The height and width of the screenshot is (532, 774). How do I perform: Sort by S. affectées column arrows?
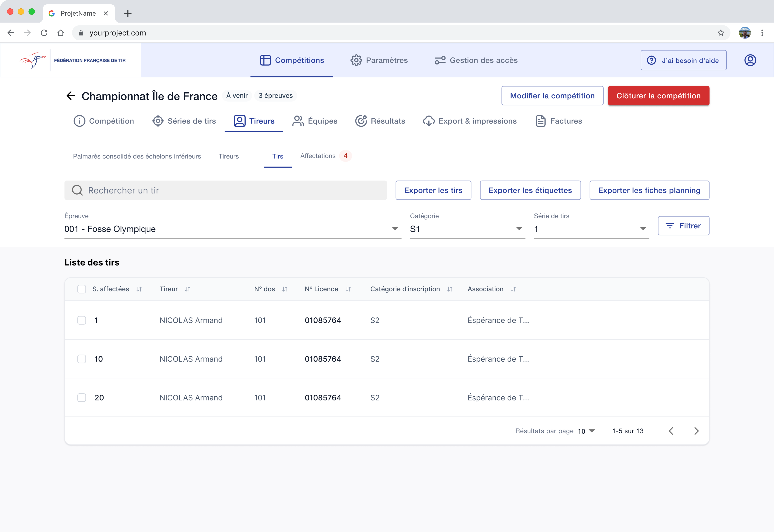click(x=139, y=289)
